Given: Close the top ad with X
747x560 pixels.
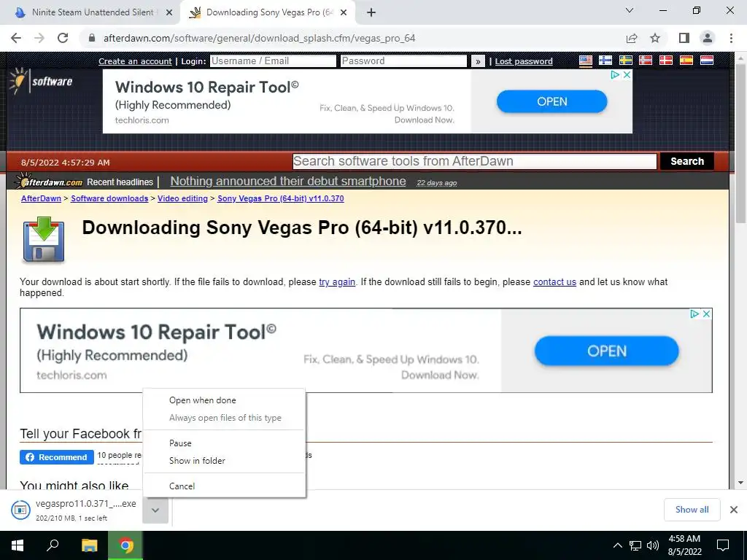Looking at the screenshot, I should tap(627, 75).
